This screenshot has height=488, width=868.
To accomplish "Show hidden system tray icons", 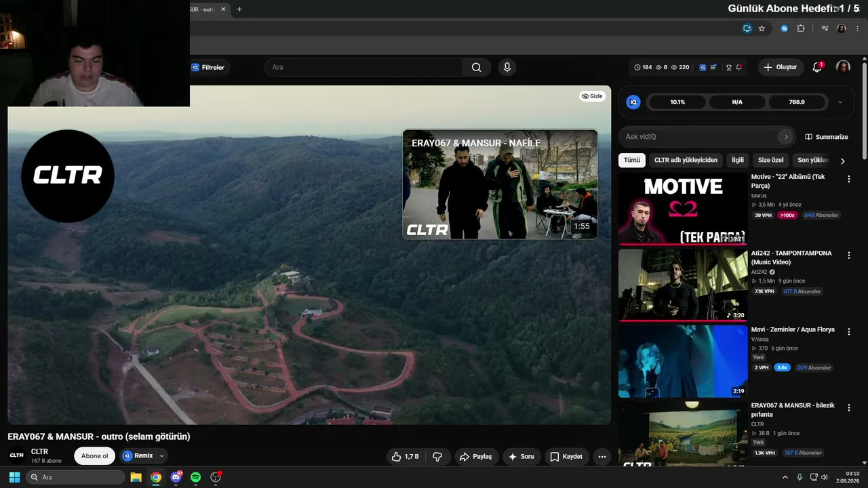I will point(785,477).
